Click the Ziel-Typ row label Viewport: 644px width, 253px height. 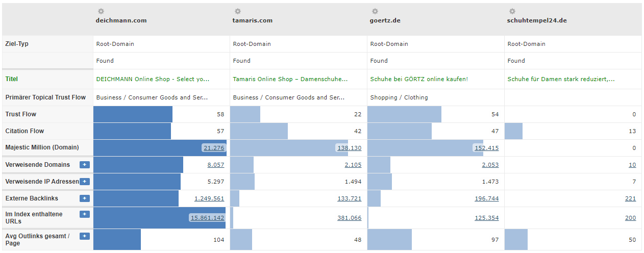(17, 44)
